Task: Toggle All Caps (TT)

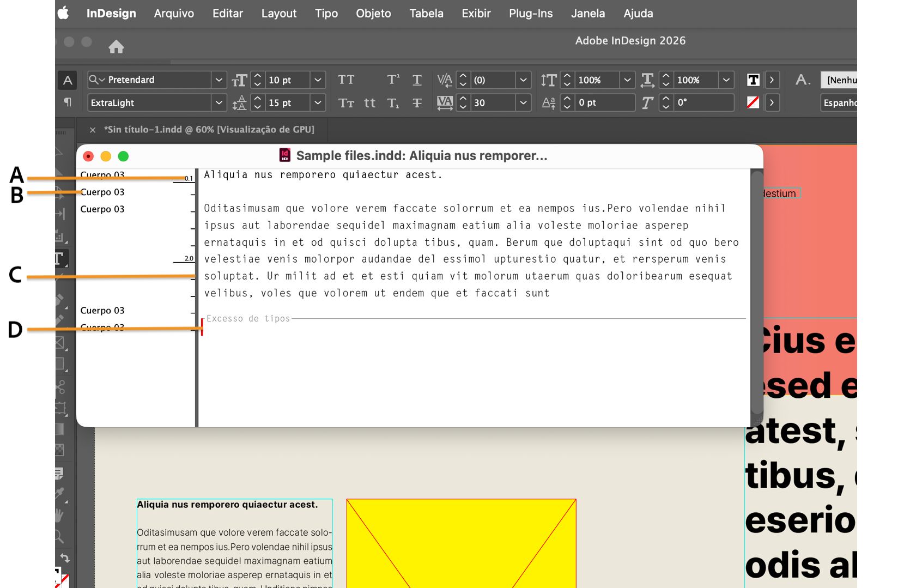Action: coord(346,80)
